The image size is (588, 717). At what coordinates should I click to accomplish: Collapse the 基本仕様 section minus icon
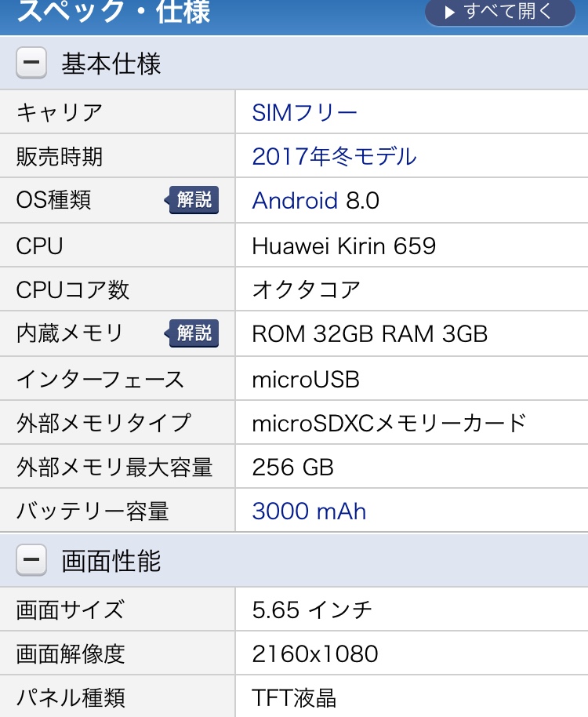(x=31, y=64)
